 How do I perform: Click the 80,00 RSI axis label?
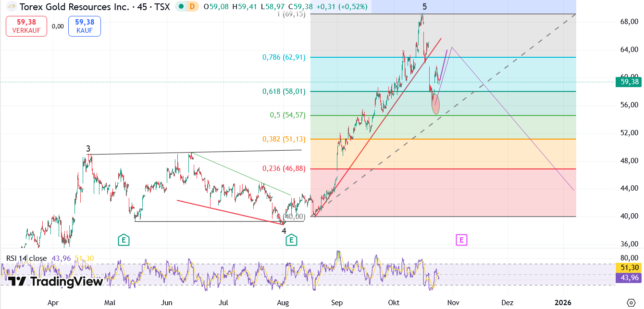click(x=629, y=257)
